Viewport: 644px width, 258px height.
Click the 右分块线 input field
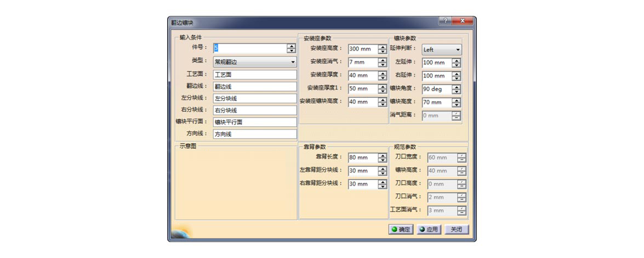254,110
